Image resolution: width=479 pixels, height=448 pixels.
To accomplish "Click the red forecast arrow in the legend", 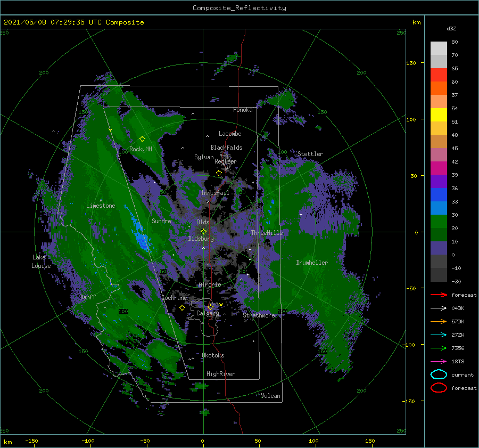I will pos(439,295).
